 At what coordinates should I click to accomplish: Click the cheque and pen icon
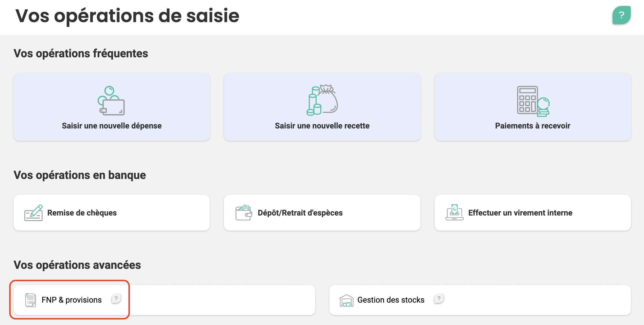coord(33,213)
